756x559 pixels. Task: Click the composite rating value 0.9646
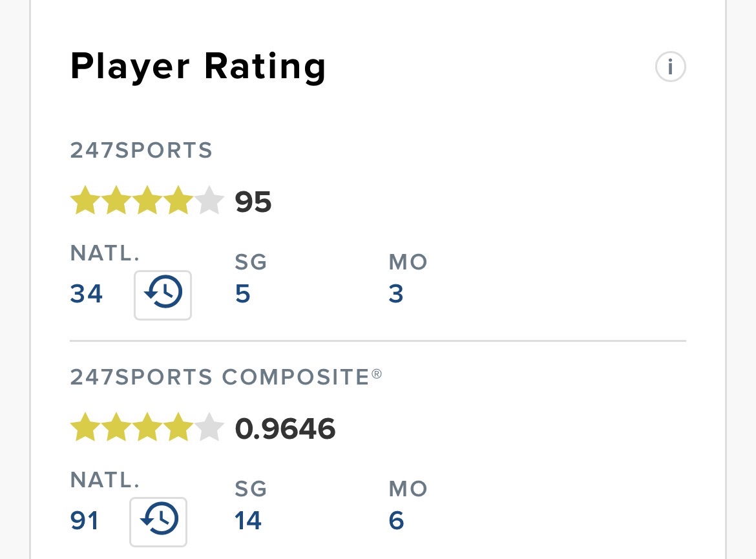[285, 428]
